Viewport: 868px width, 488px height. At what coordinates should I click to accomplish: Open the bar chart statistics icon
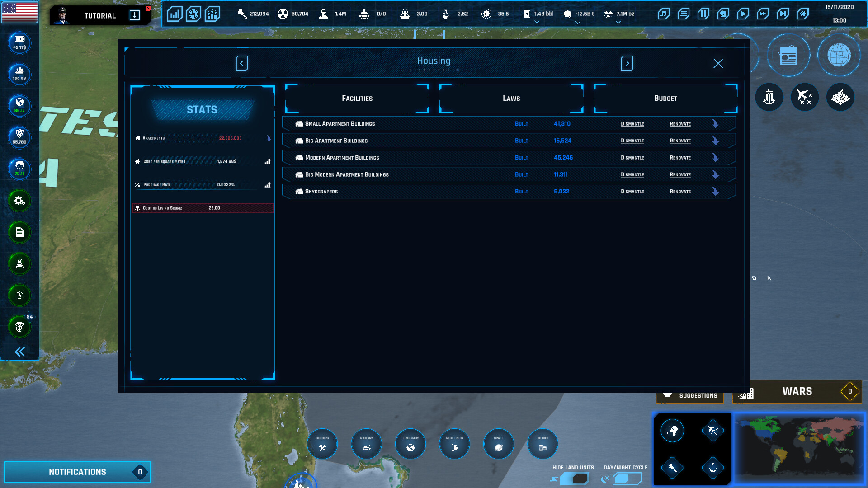[175, 14]
